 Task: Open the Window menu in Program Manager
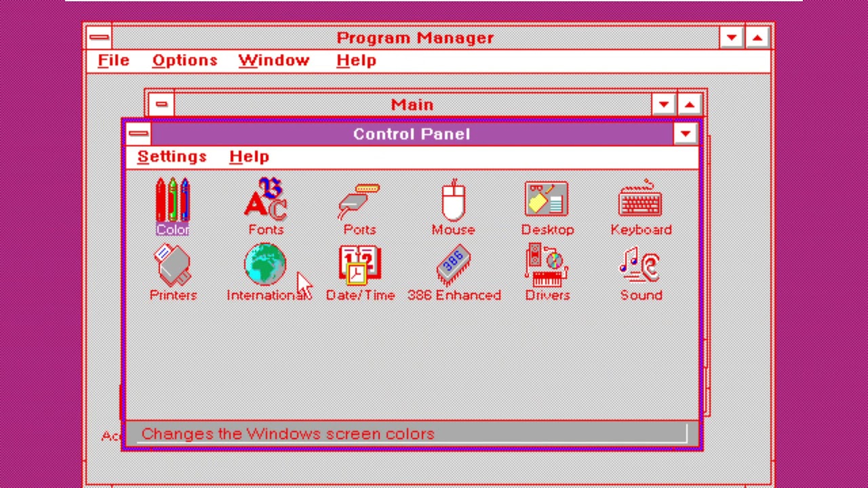coord(273,60)
